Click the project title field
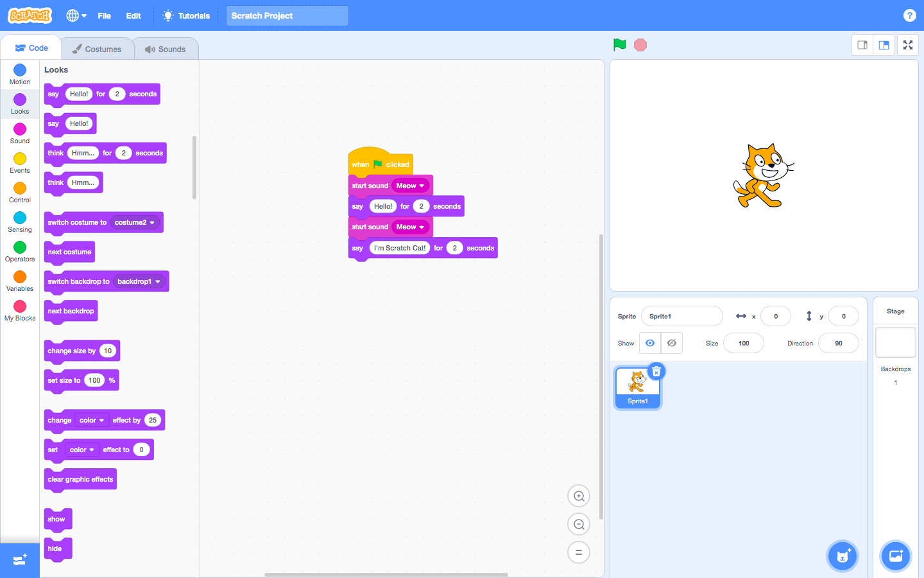This screenshot has width=924, height=578. coord(287,15)
